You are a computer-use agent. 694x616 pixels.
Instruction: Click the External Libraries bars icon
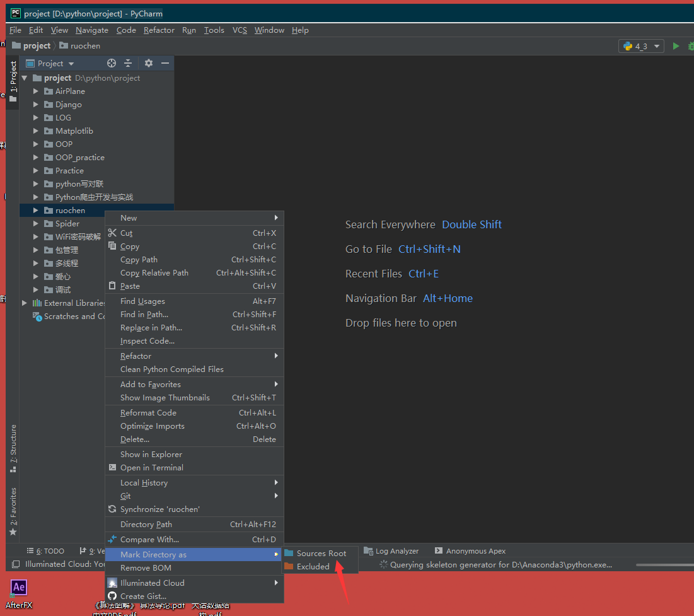(37, 303)
